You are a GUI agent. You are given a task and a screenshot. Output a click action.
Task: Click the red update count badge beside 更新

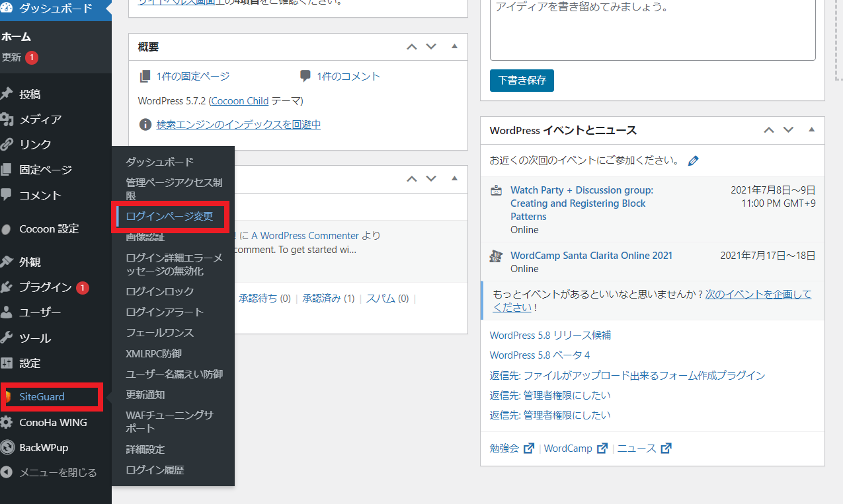pos(32,57)
